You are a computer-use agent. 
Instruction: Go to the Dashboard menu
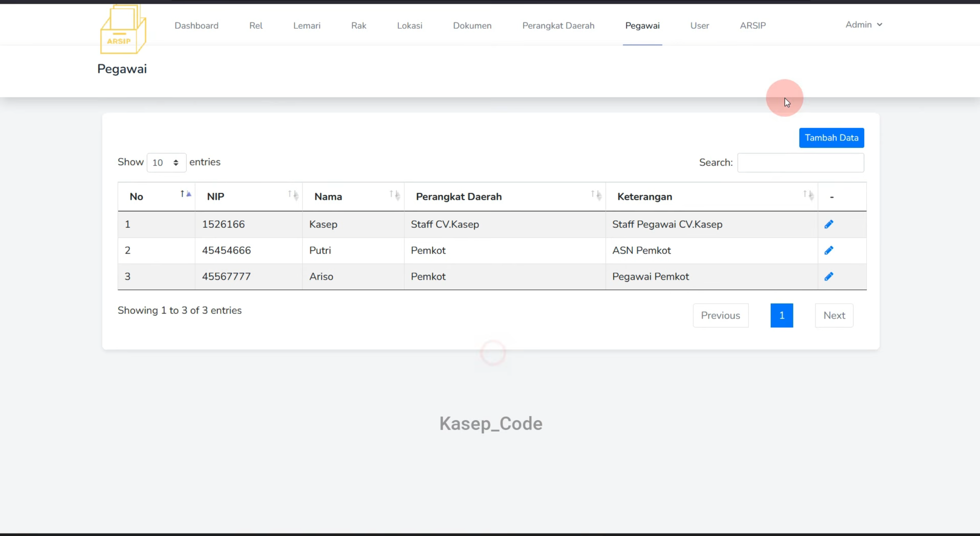[x=197, y=26]
